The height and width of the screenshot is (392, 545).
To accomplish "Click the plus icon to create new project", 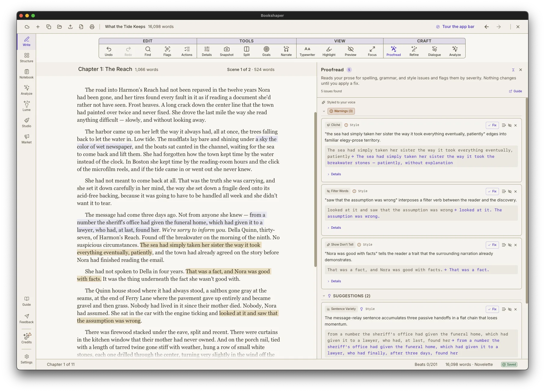I will coord(38,27).
